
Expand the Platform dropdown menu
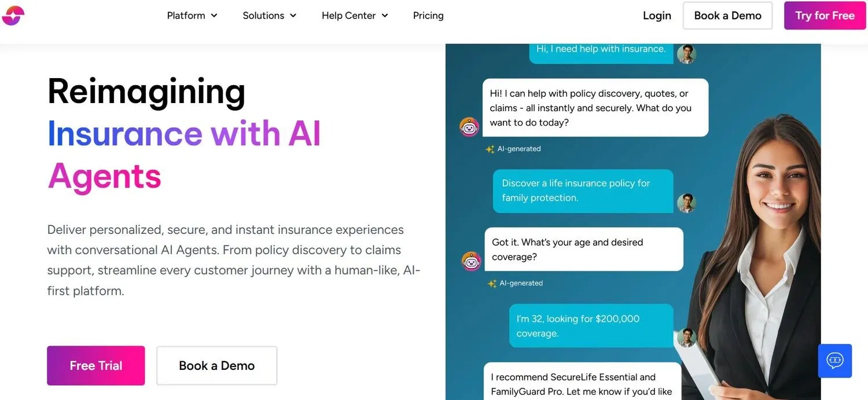[x=192, y=16]
